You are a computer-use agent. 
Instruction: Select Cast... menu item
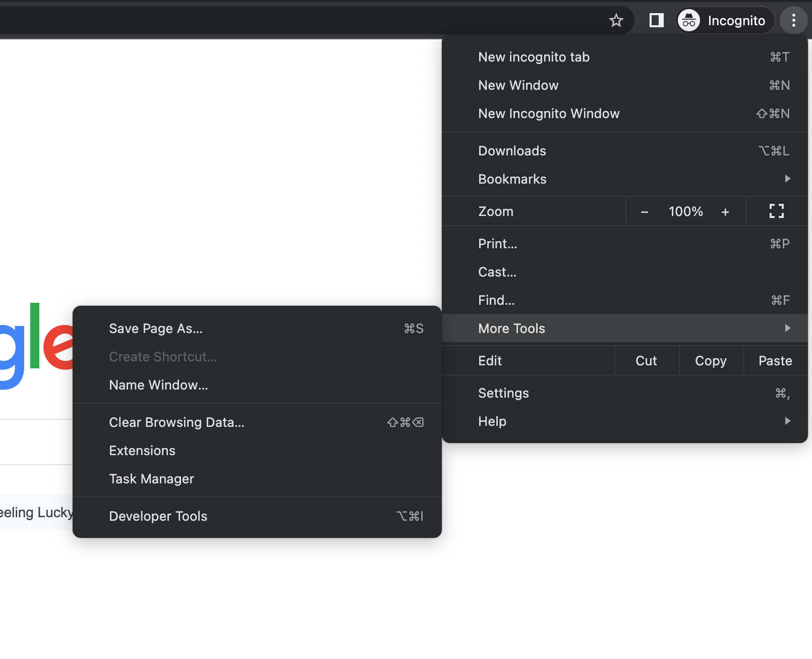(x=625, y=272)
